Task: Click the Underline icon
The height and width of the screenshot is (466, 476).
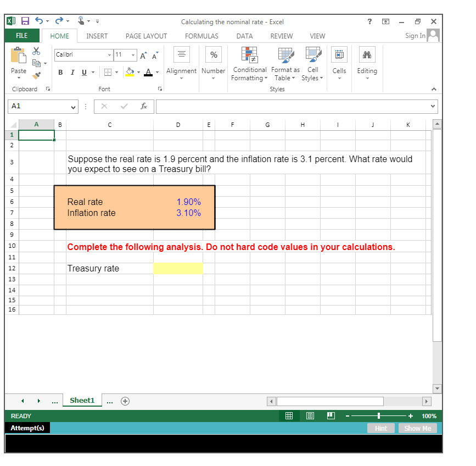Action: [x=83, y=72]
